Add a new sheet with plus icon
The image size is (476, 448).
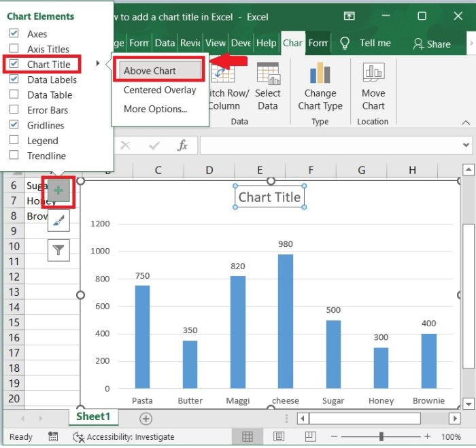[x=146, y=419]
